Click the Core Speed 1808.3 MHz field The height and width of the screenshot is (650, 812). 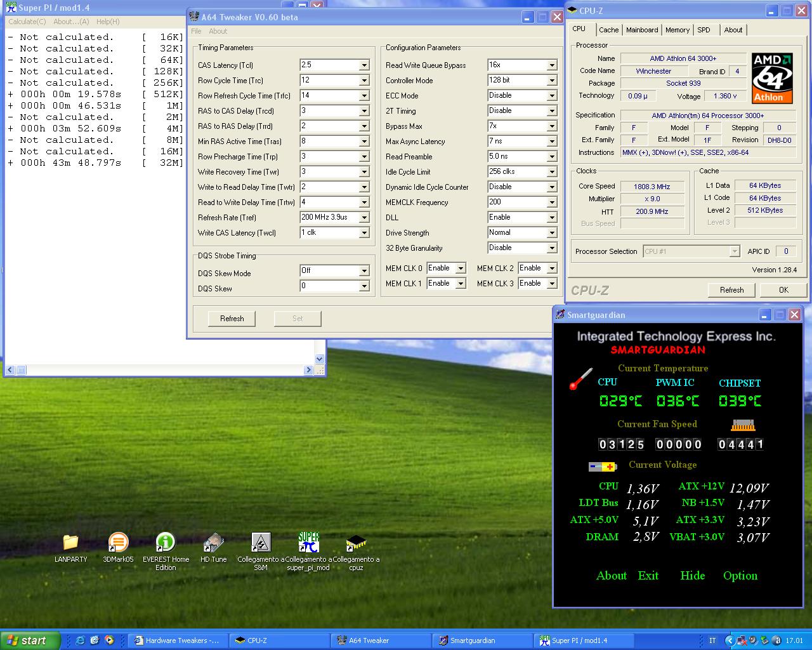pos(652,187)
